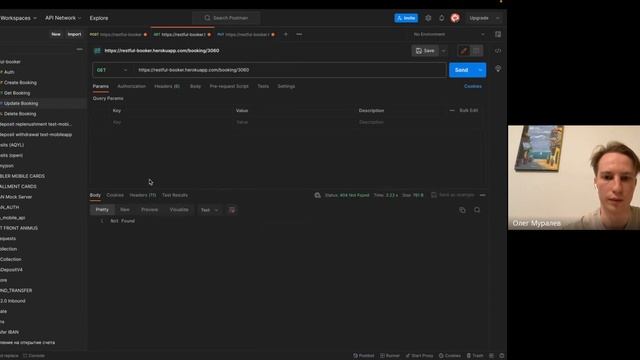Open Console in the status bar

34,356
